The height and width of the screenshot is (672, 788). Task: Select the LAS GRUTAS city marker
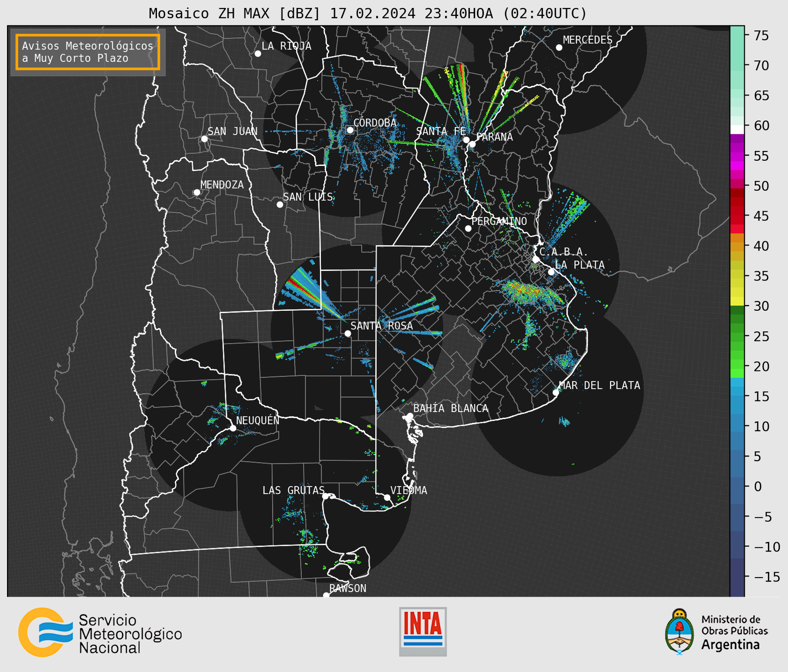pyautogui.click(x=326, y=496)
